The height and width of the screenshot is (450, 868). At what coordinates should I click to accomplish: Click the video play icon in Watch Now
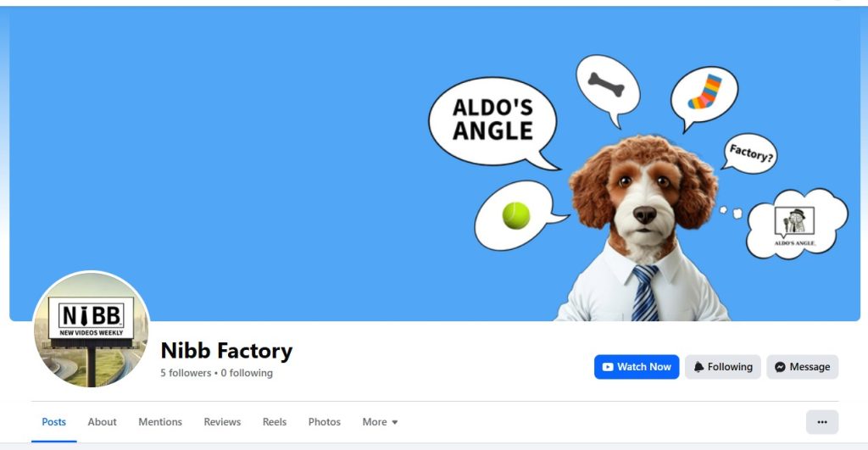click(x=607, y=367)
